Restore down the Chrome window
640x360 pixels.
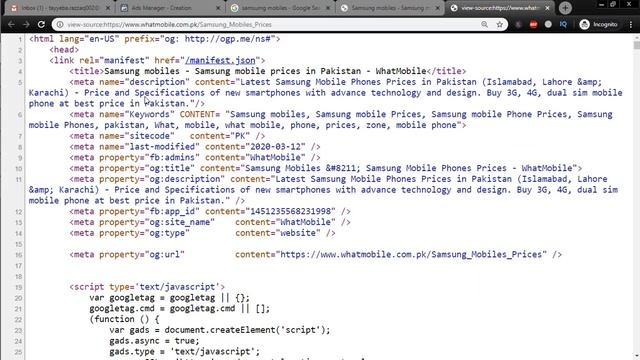click(613, 4)
